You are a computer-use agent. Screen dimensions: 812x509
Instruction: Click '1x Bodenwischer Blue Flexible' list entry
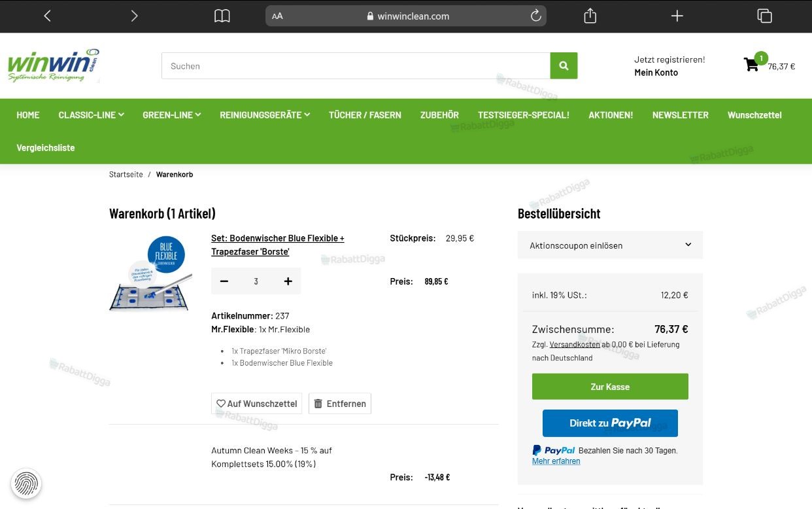tap(282, 363)
